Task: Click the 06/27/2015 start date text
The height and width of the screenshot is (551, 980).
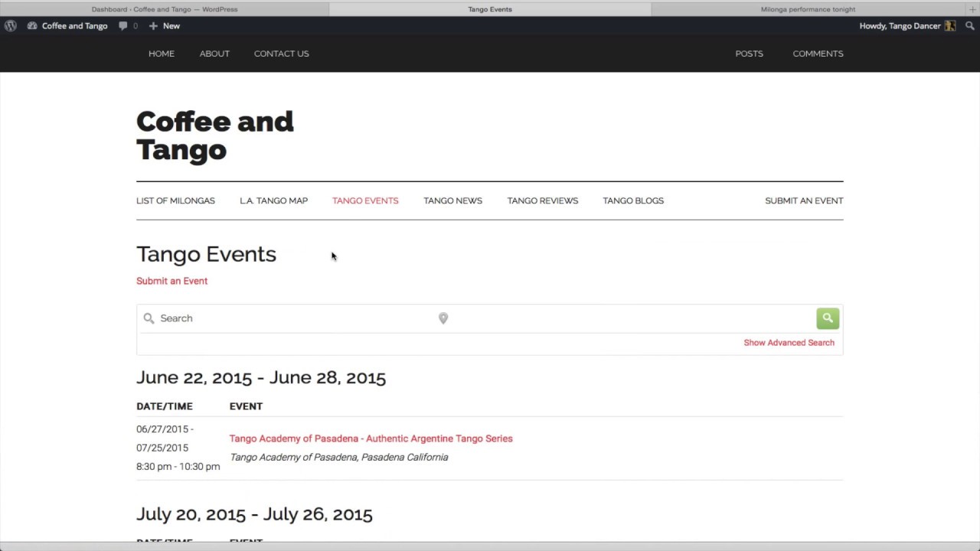Action: (162, 429)
